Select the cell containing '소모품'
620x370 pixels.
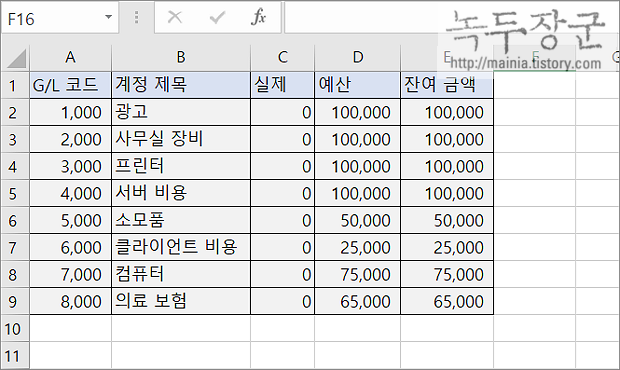tap(181, 220)
